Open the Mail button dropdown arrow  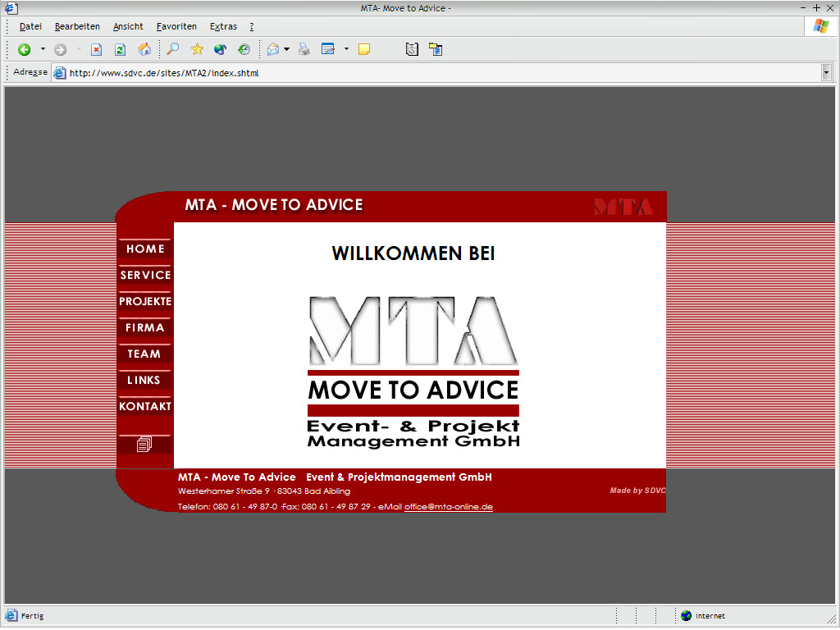pyautogui.click(x=286, y=49)
